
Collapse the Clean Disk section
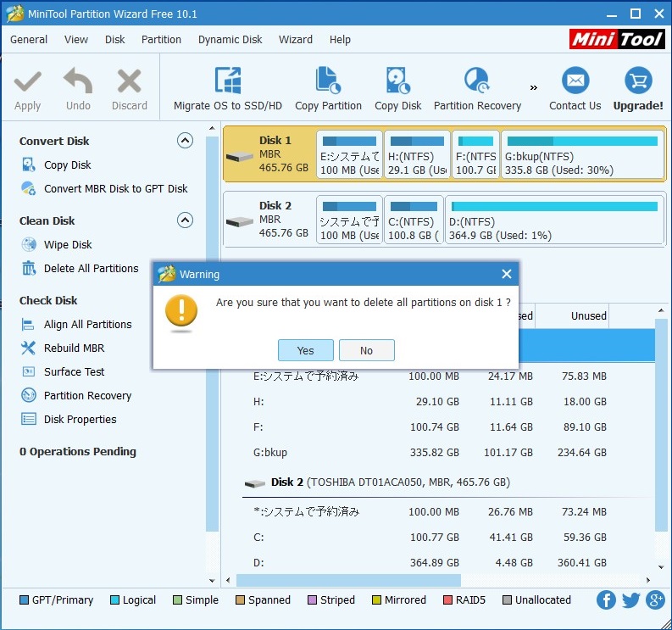point(185,220)
